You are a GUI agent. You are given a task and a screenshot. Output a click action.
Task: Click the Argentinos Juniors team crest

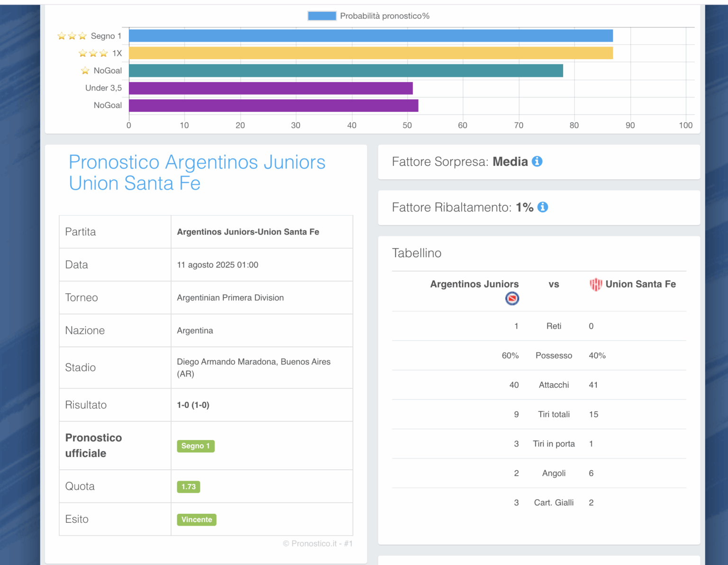pyautogui.click(x=512, y=298)
